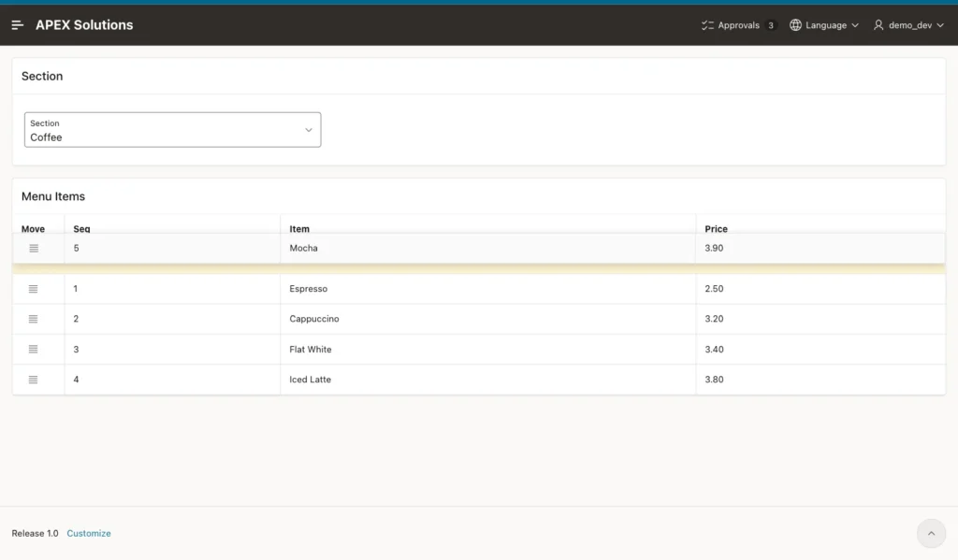Screen dimensions: 958x560
Task: Click the Mocha item cell
Action: [487, 248]
